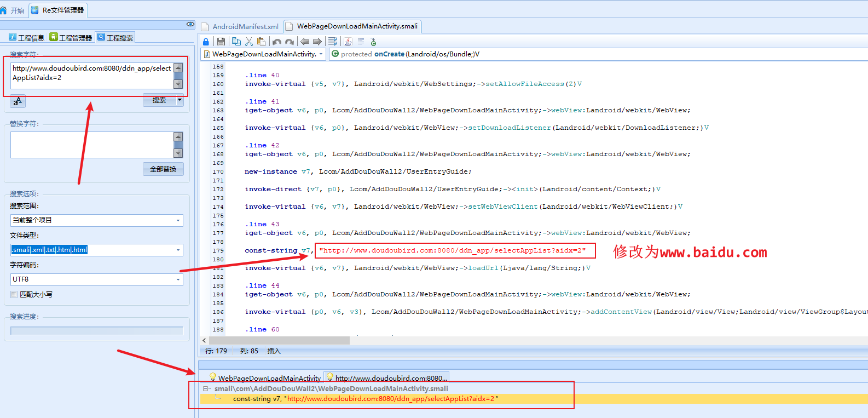This screenshot has height=418, width=868.
Task: Click replace text box scroll up arrow
Action: point(178,137)
